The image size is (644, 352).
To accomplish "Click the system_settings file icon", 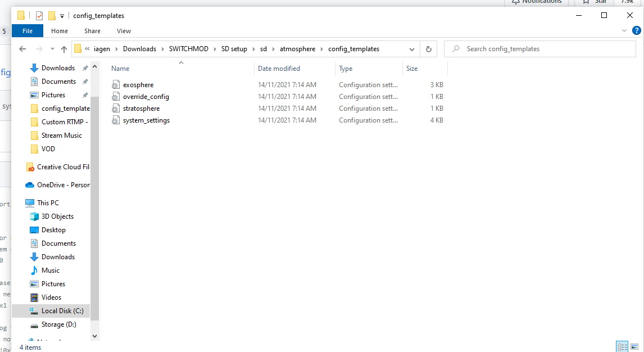I will [x=116, y=121].
